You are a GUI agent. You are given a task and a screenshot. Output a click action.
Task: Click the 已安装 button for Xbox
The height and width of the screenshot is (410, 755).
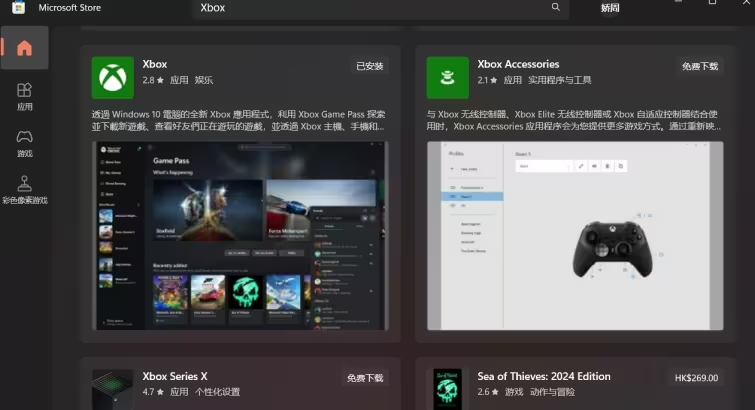(369, 66)
